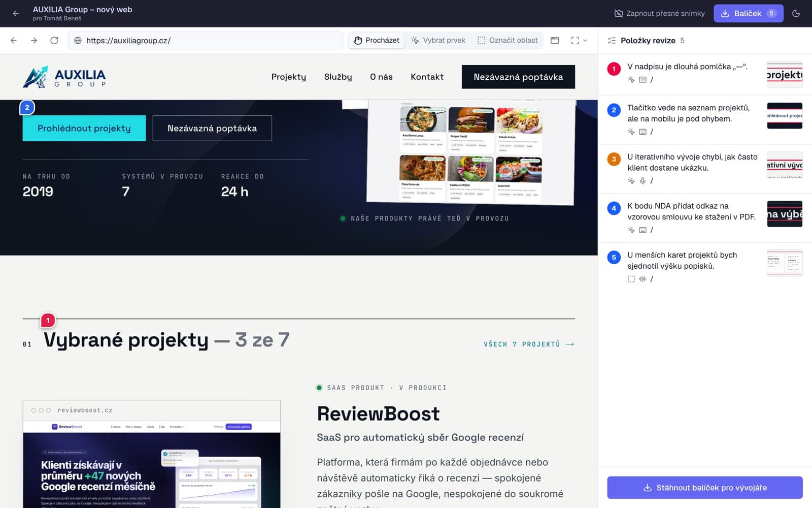Screen dimensions: 812x508
Task: Open thumbnail of review item 4
Action: click(x=785, y=214)
